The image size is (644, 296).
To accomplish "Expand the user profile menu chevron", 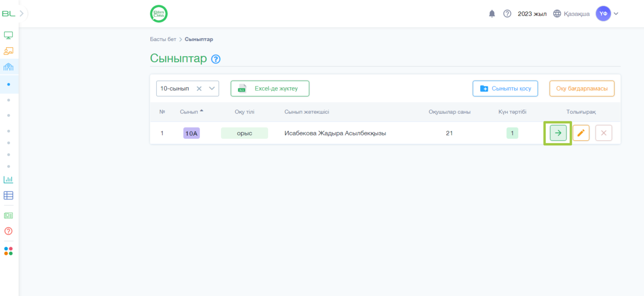I will [616, 14].
